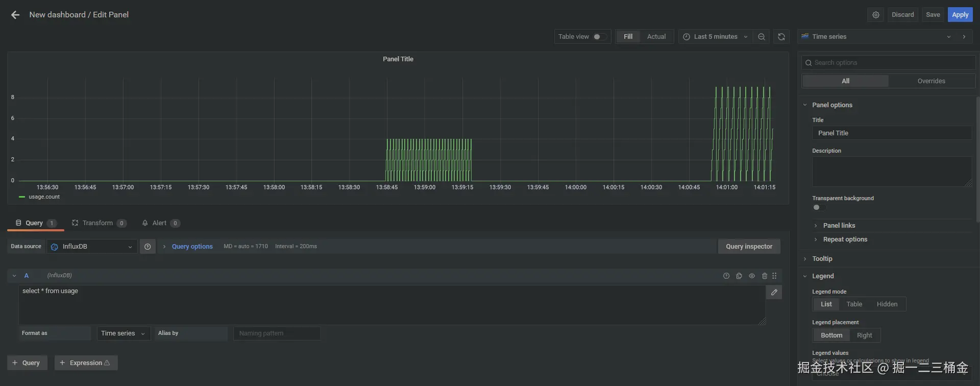Turn on Transparent background
This screenshot has width=980, height=386.
819,207
